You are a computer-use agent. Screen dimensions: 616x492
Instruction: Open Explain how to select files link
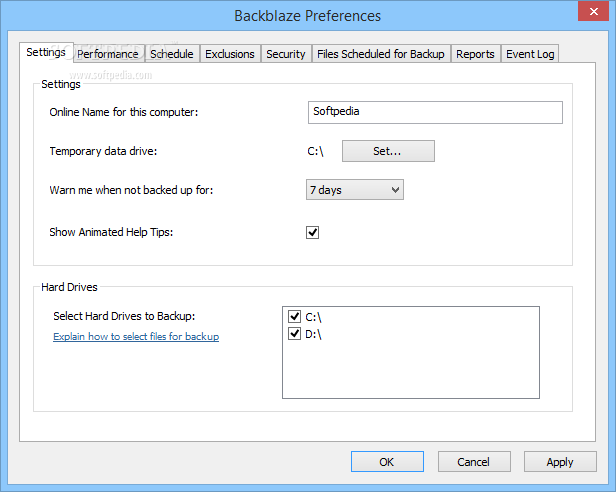point(136,336)
